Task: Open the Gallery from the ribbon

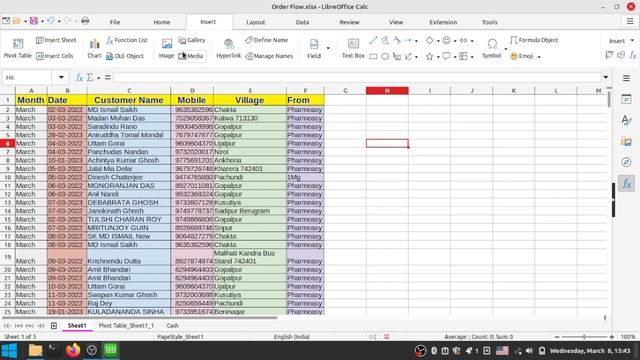Action: point(192,40)
